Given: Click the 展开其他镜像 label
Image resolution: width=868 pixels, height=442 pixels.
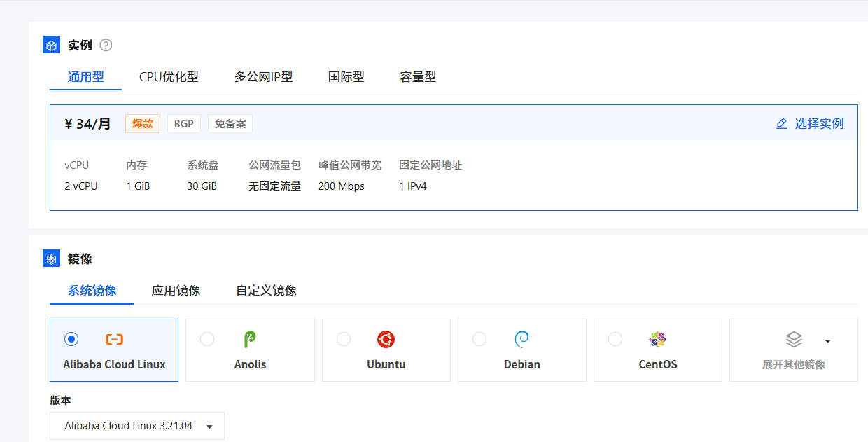Looking at the screenshot, I should point(794,365).
